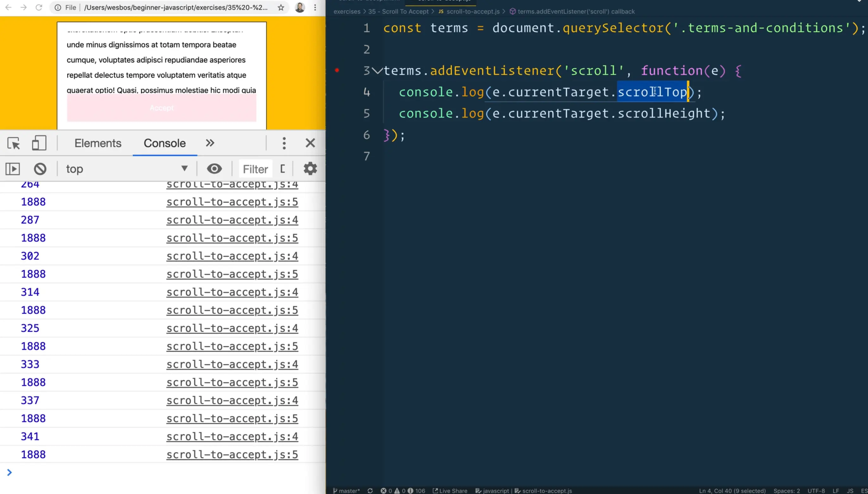
Task: Click the pink Accept button on the page
Action: tap(161, 108)
